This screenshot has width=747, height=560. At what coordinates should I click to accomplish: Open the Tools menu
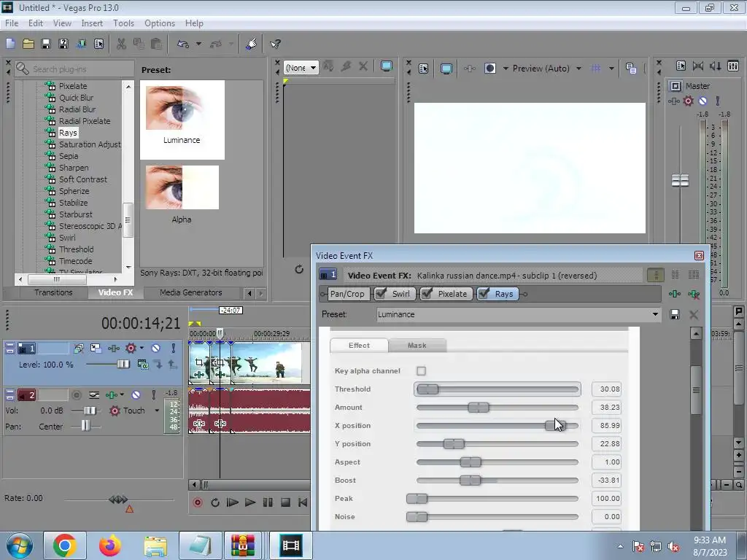point(123,23)
